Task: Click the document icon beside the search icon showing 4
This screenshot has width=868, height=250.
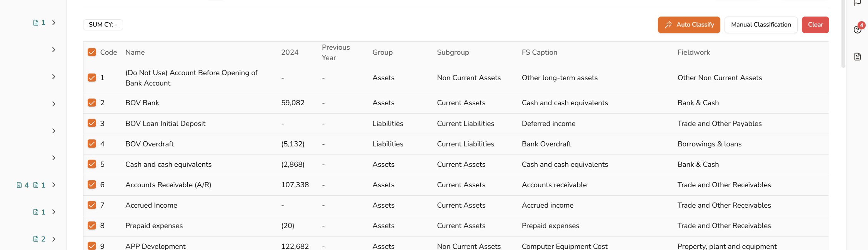Action: [36, 185]
